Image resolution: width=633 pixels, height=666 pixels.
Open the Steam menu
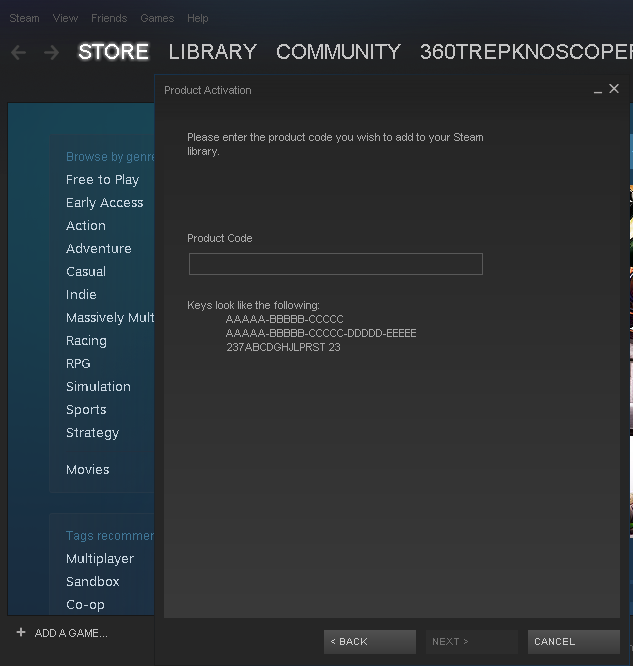24,18
